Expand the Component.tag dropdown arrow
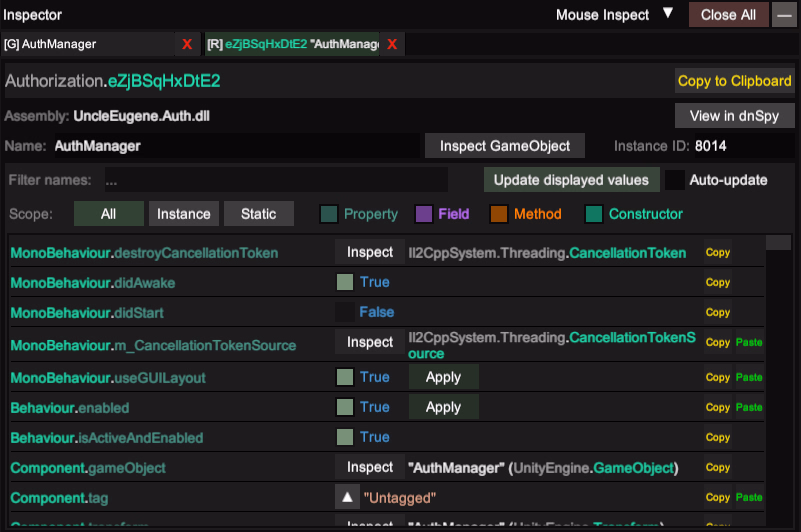The width and height of the screenshot is (801, 532). click(346, 497)
